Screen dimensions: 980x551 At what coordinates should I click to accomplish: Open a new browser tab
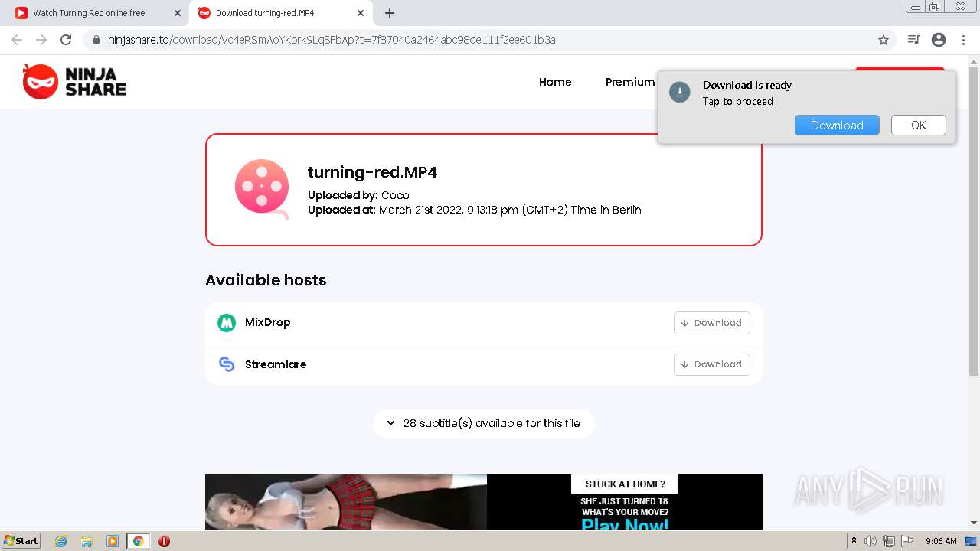[x=390, y=13]
